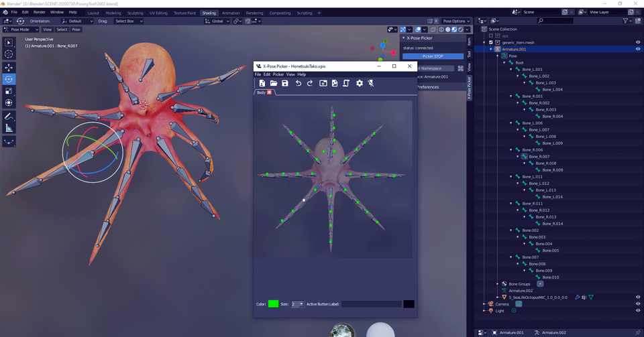Click the Open folder icon in X-Pose Picker
This screenshot has height=337, width=644.
274,83
